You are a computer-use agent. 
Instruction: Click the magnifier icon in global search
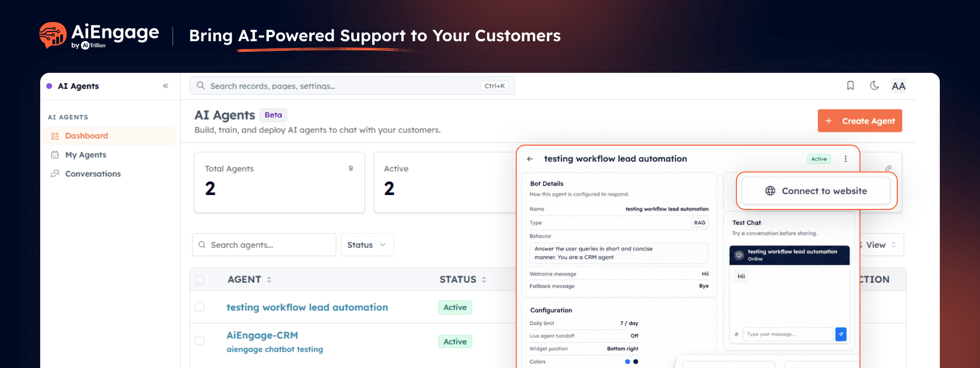[201, 85]
